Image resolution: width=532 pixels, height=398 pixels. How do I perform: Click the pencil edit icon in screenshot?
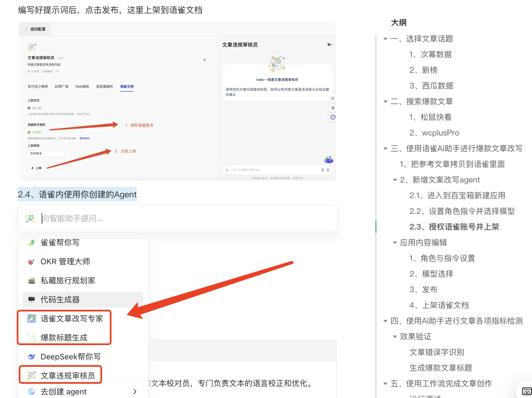(x=204, y=59)
